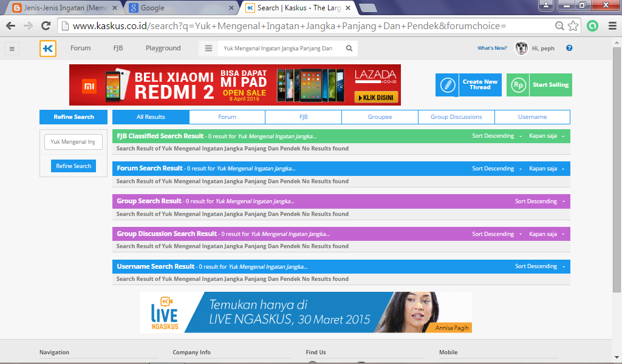Open the left sidebar hamburger menu
This screenshot has width=622, height=364.
click(12, 49)
